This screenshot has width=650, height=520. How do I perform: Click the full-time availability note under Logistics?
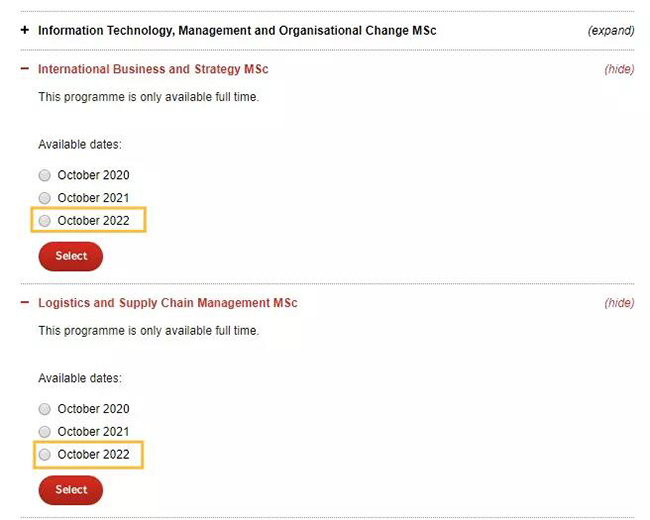[148, 330]
